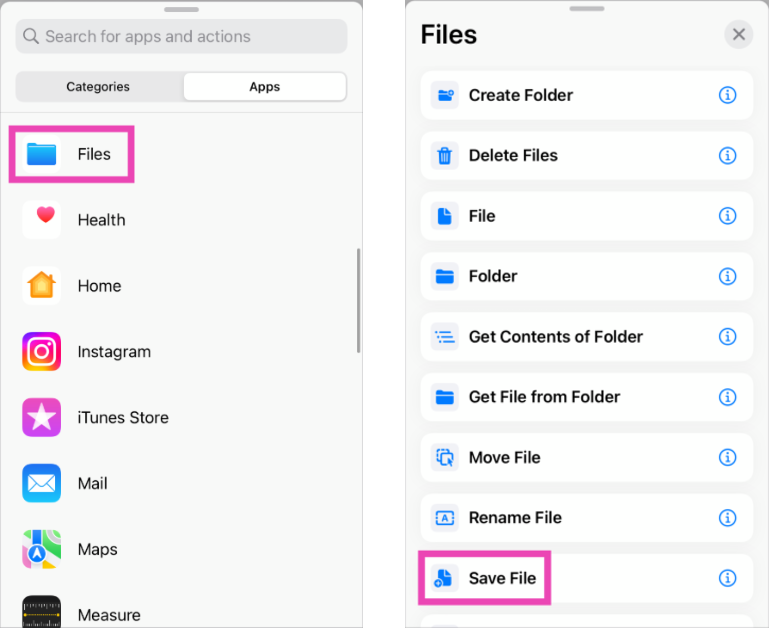The image size is (769, 628).
Task: Choose the Home app icon
Action: click(x=42, y=286)
